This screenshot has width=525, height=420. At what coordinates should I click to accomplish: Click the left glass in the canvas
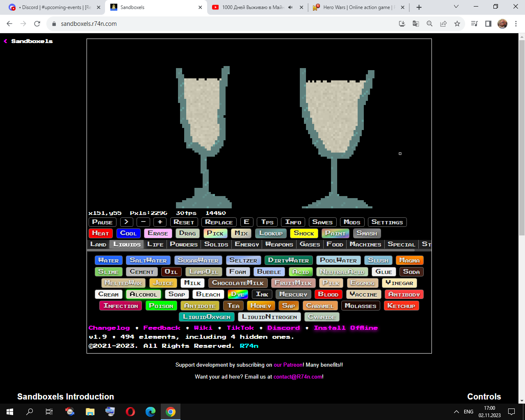coord(203,137)
